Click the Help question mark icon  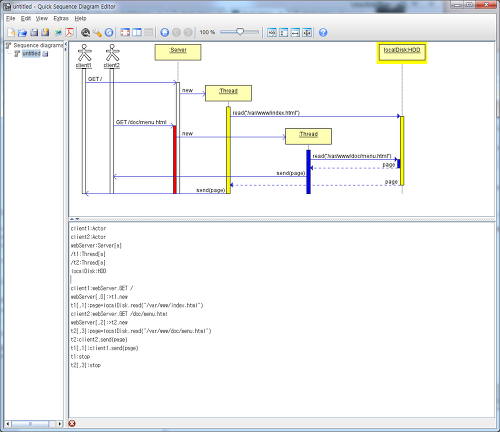[x=323, y=32]
